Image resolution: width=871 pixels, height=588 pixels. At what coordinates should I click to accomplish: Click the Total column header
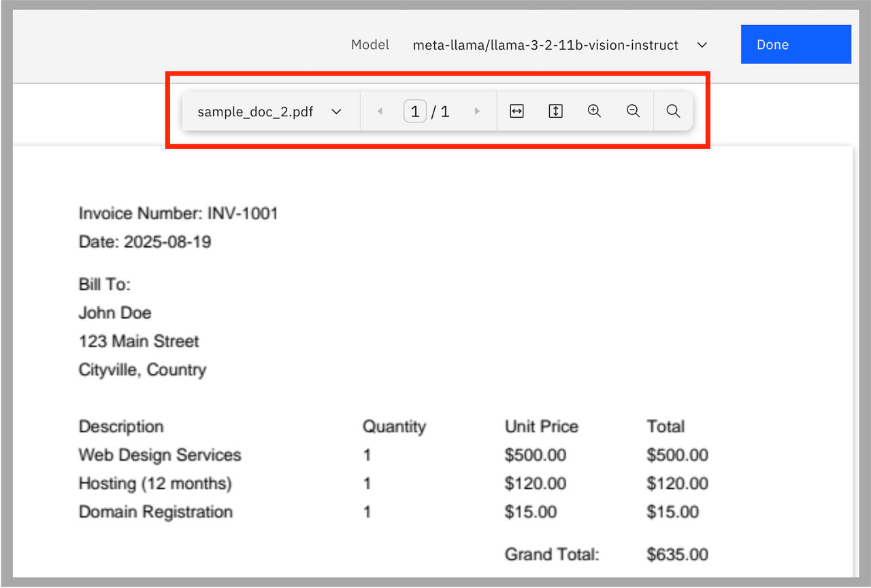[x=665, y=427]
